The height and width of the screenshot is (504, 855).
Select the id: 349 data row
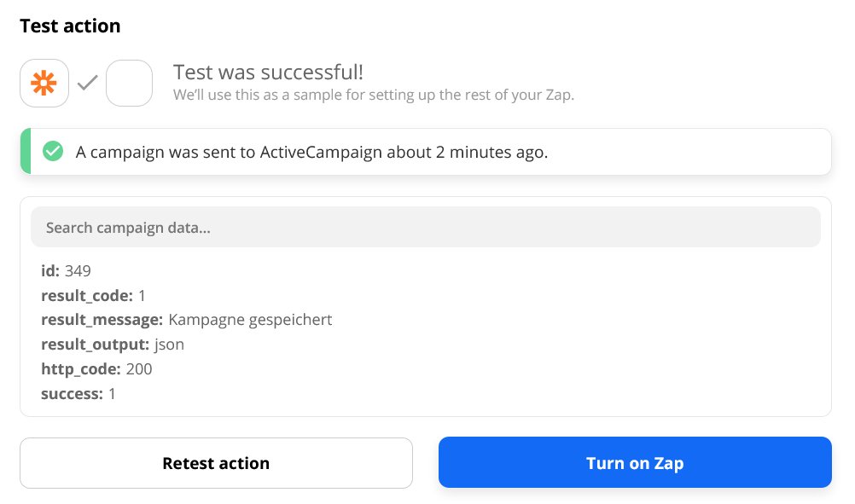(x=66, y=271)
